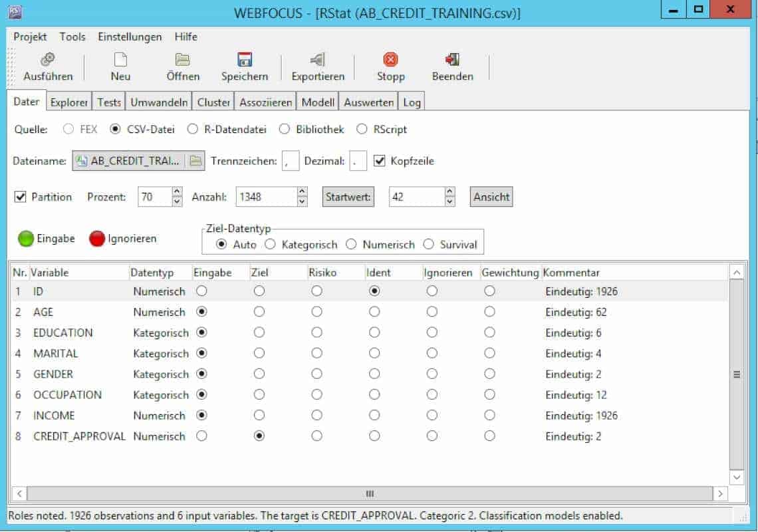Save with the Speichern icon

pyautogui.click(x=245, y=59)
